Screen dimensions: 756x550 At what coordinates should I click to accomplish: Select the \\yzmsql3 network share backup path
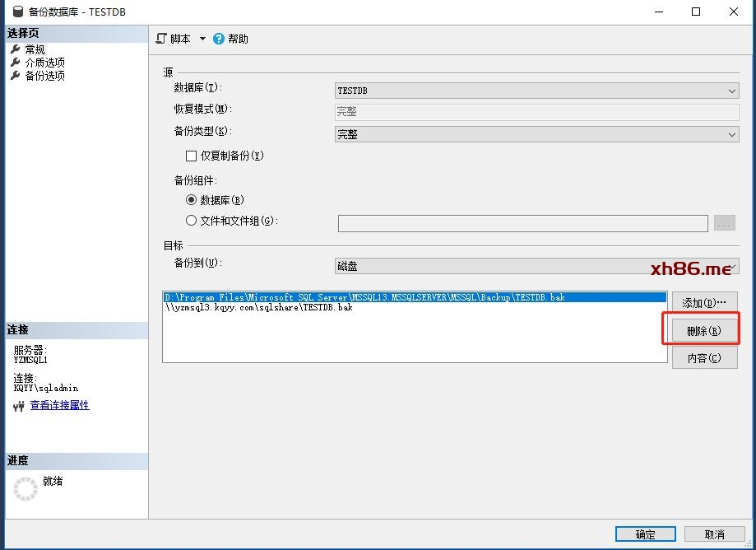click(x=259, y=307)
